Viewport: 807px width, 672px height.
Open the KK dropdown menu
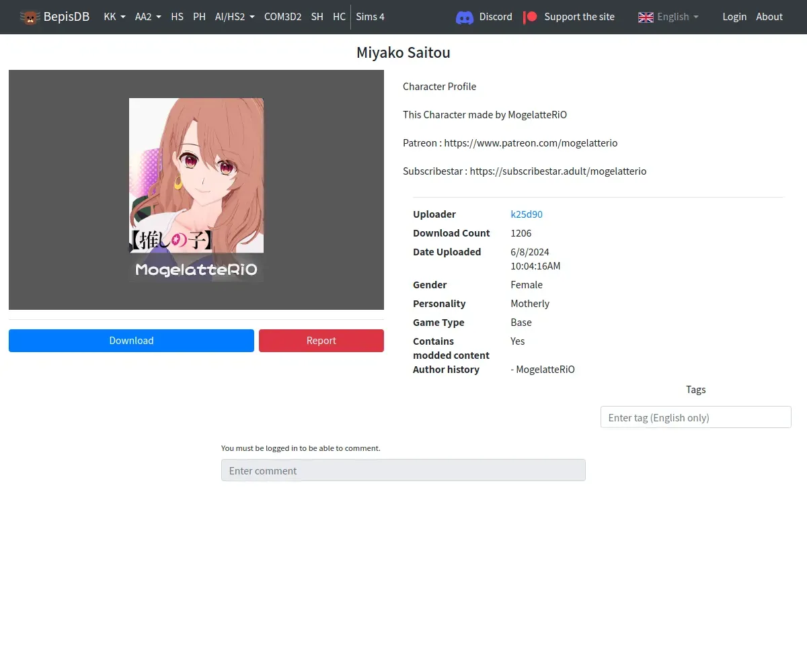tap(114, 17)
